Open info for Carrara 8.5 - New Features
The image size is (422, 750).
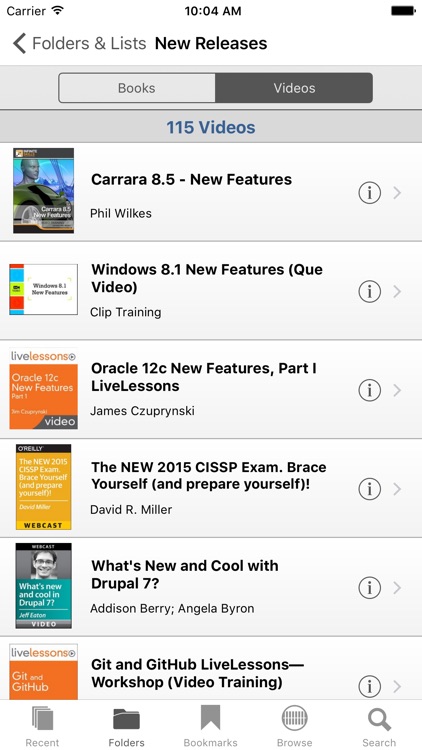coord(369,193)
